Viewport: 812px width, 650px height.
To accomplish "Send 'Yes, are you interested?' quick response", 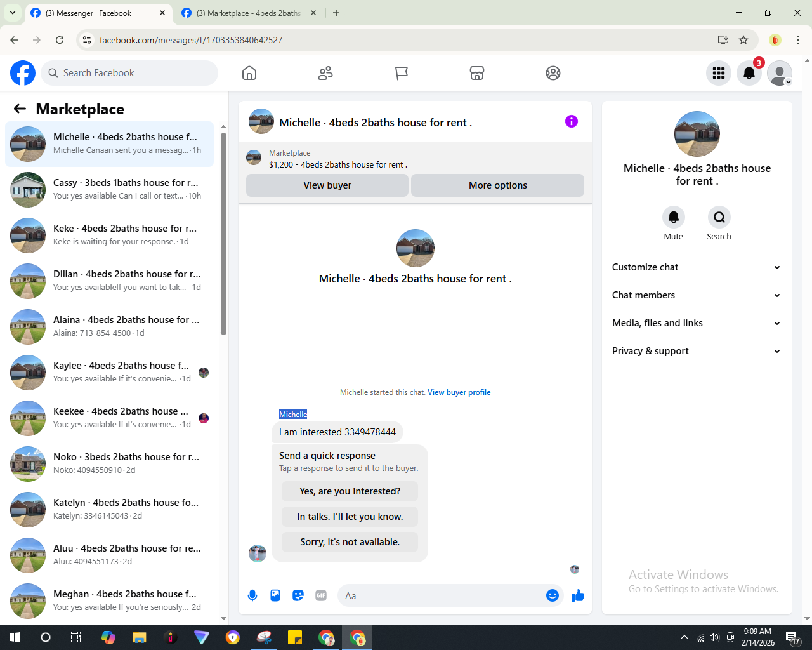I will pyautogui.click(x=350, y=491).
